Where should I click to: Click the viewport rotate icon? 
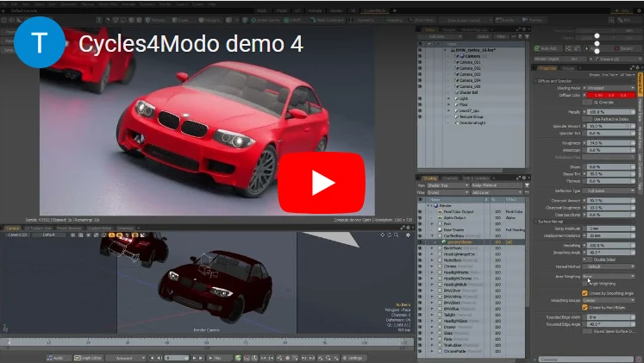coord(390,235)
